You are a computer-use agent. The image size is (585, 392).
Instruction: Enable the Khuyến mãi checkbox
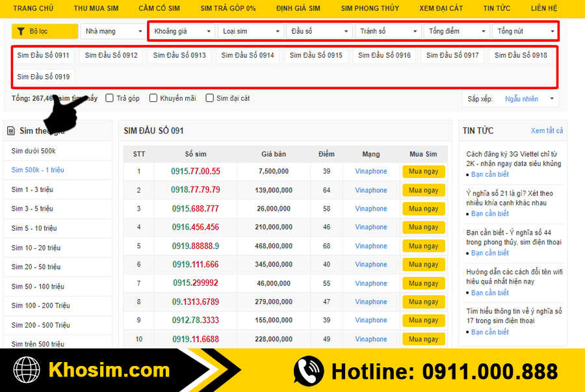pos(153,98)
